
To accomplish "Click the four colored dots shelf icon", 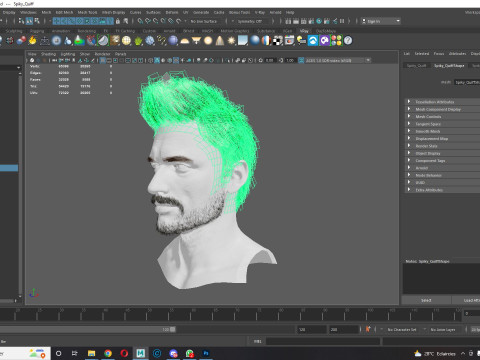I will [x=336, y=41].
